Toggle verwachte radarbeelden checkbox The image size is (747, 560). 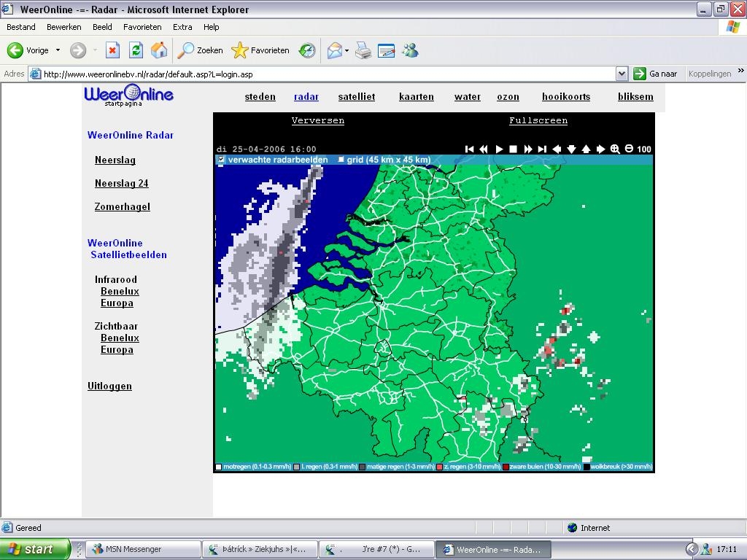coord(220,160)
